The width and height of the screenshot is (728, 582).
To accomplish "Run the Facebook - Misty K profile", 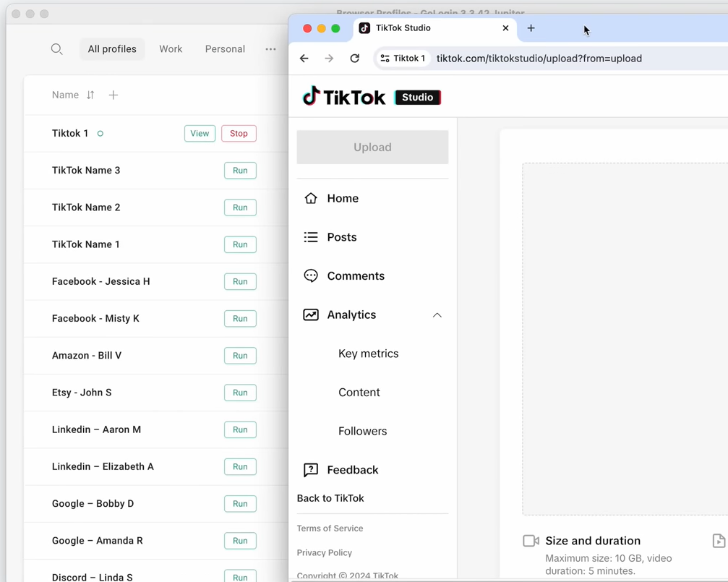I will (x=240, y=319).
